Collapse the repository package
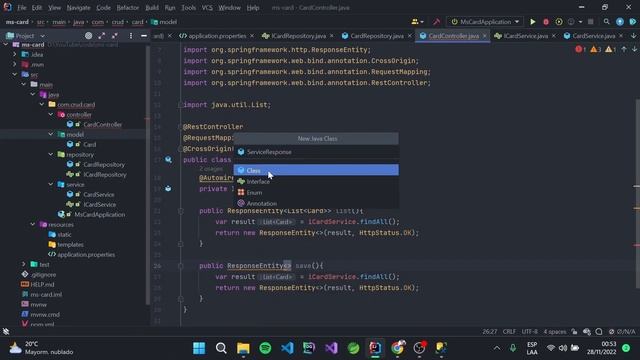Image resolution: width=640 pixels, height=360 pixels. pyautogui.click(x=51, y=154)
